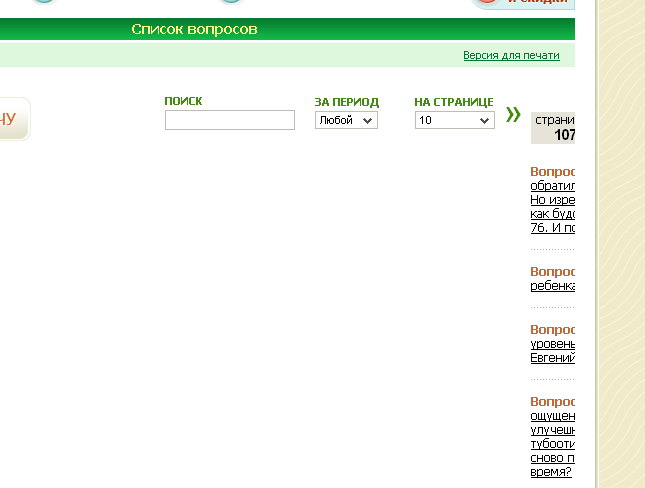Select the ПОИСК label text
This screenshot has width=645, height=488.
coord(183,101)
